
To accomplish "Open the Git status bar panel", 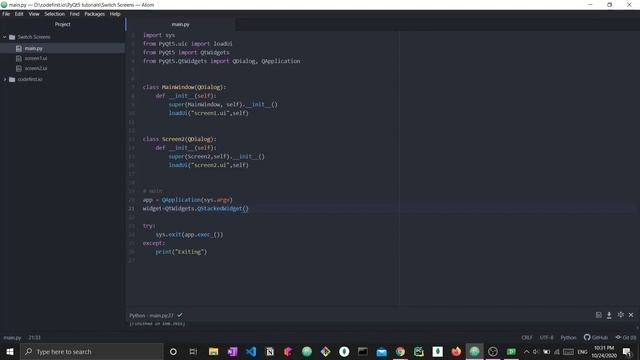I will pos(626,338).
